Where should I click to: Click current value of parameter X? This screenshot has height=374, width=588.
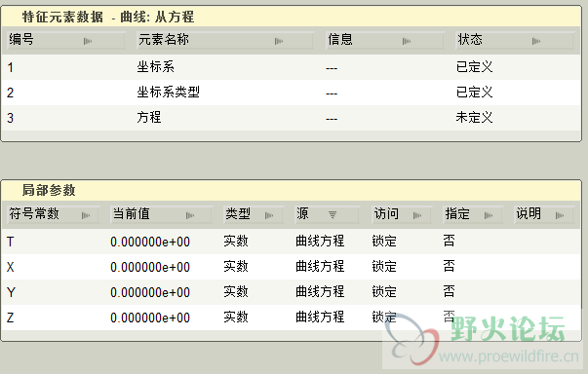tap(150, 267)
